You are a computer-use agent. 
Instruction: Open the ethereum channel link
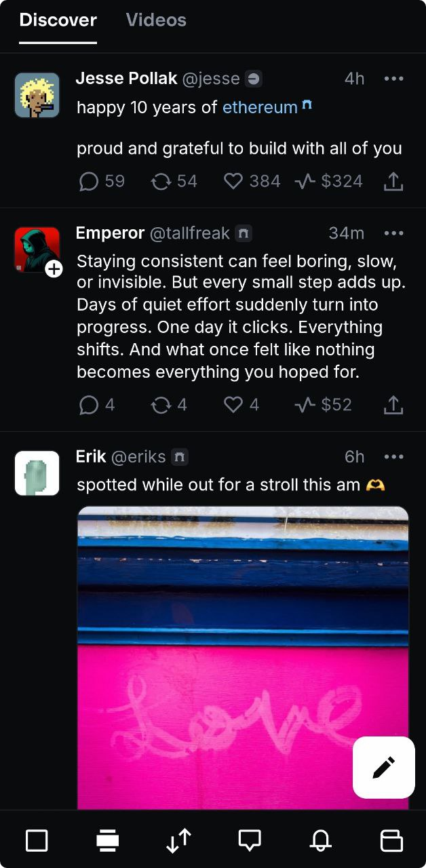click(x=260, y=107)
